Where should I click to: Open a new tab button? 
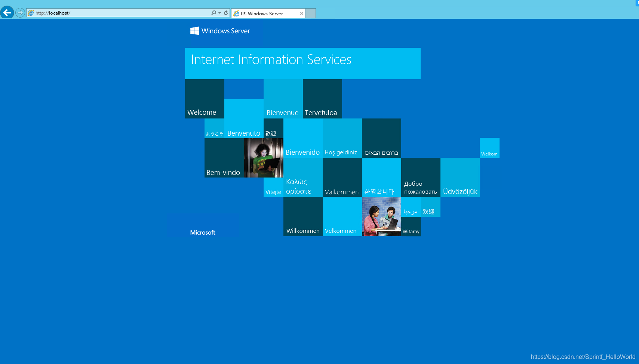(x=311, y=13)
